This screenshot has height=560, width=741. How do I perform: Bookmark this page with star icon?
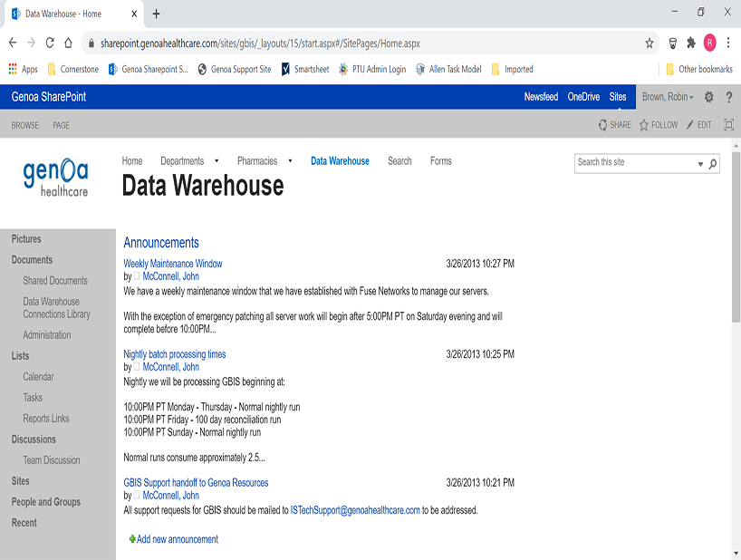click(650, 43)
